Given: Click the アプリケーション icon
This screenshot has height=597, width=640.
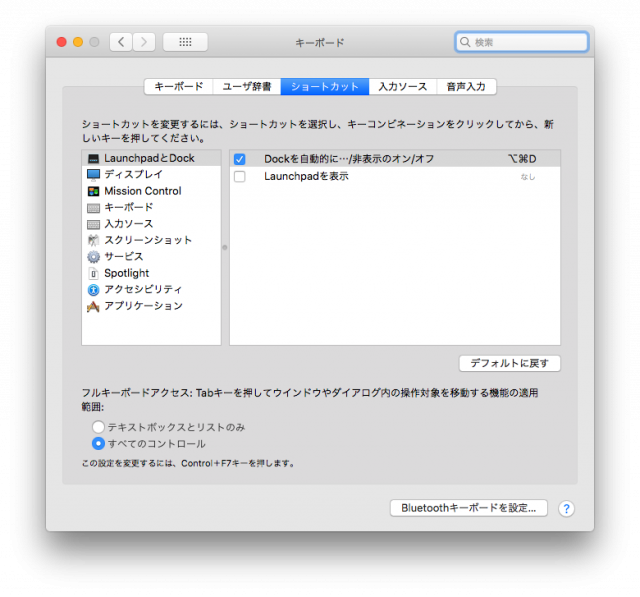Looking at the screenshot, I should (x=93, y=306).
